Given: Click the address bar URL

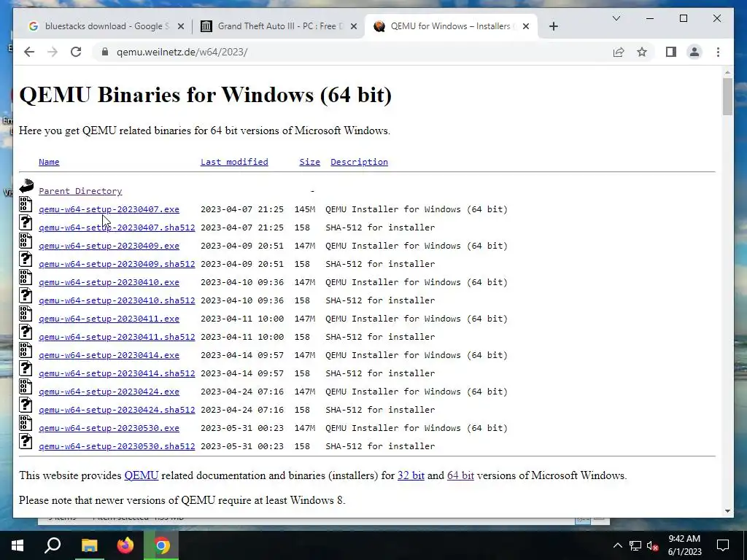Looking at the screenshot, I should [x=182, y=52].
